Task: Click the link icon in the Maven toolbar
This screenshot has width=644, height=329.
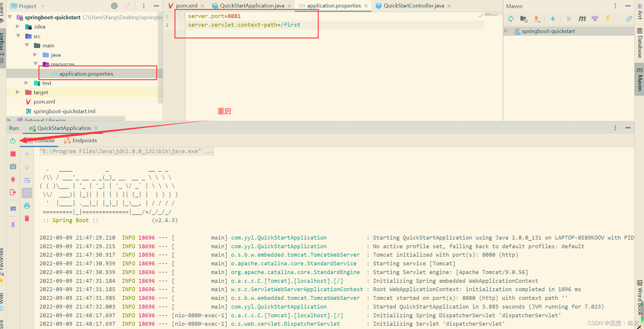Action: (x=629, y=19)
